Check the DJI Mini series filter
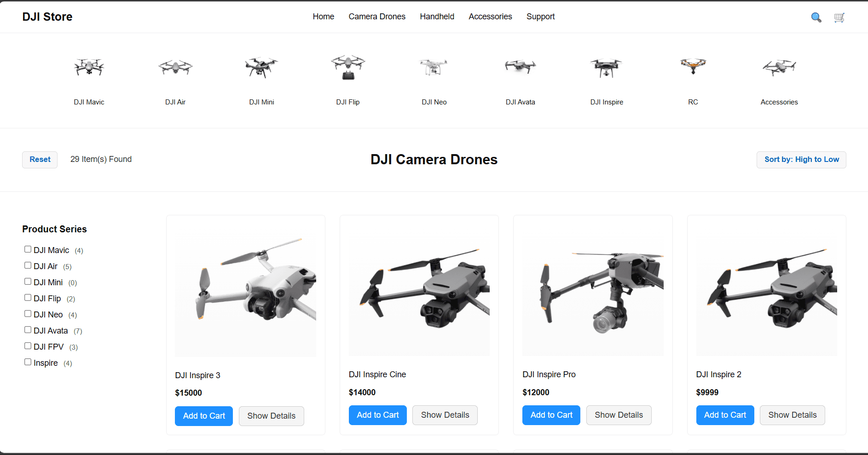 point(28,282)
